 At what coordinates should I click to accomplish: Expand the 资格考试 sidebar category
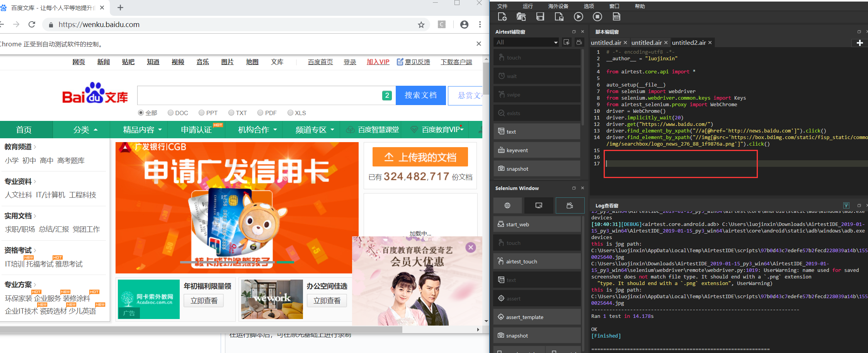20,250
